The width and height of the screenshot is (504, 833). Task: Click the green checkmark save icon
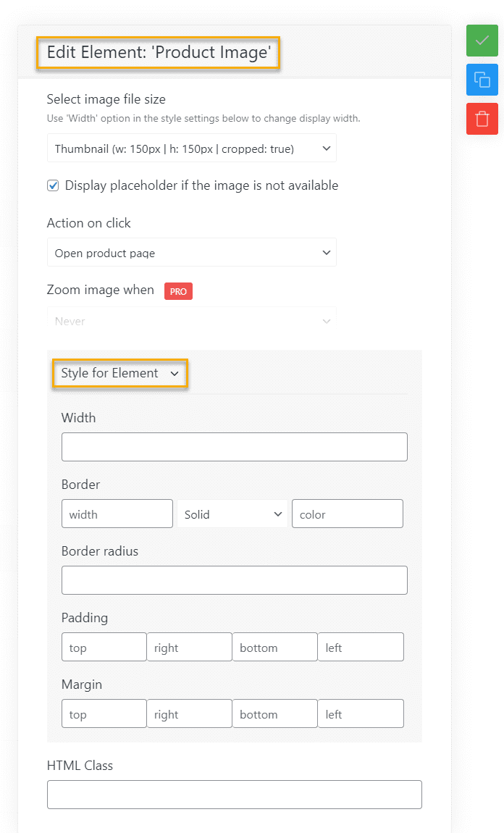[x=482, y=41]
